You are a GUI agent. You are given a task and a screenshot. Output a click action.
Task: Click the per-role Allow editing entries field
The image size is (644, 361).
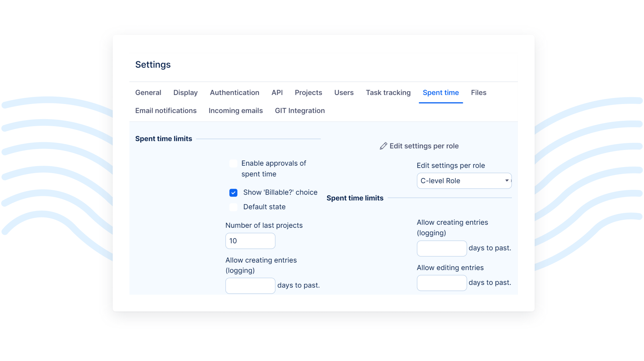pyautogui.click(x=441, y=283)
